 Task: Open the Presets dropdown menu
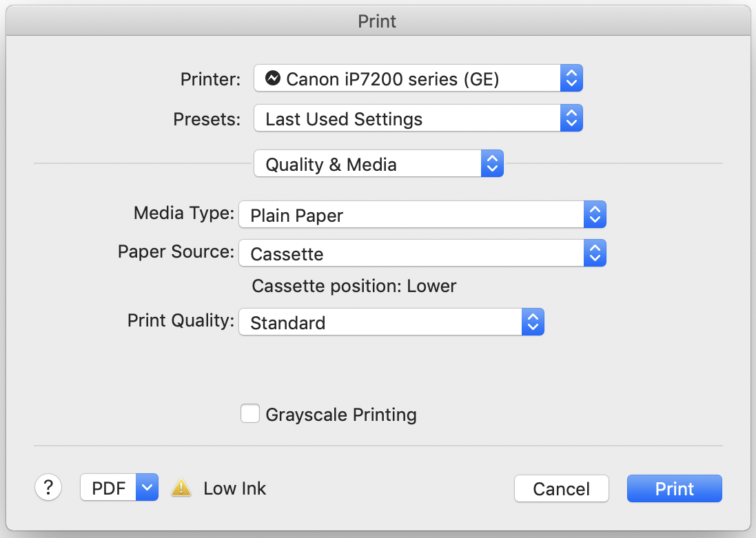[418, 118]
